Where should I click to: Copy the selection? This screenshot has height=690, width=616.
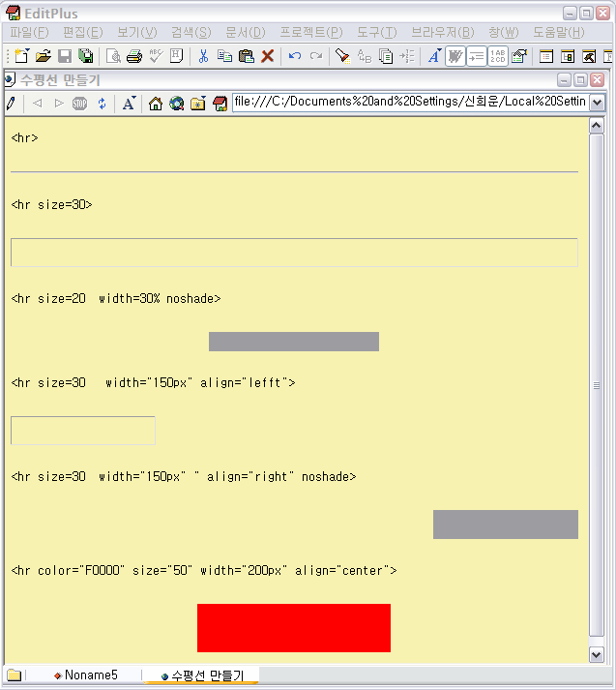click(224, 56)
